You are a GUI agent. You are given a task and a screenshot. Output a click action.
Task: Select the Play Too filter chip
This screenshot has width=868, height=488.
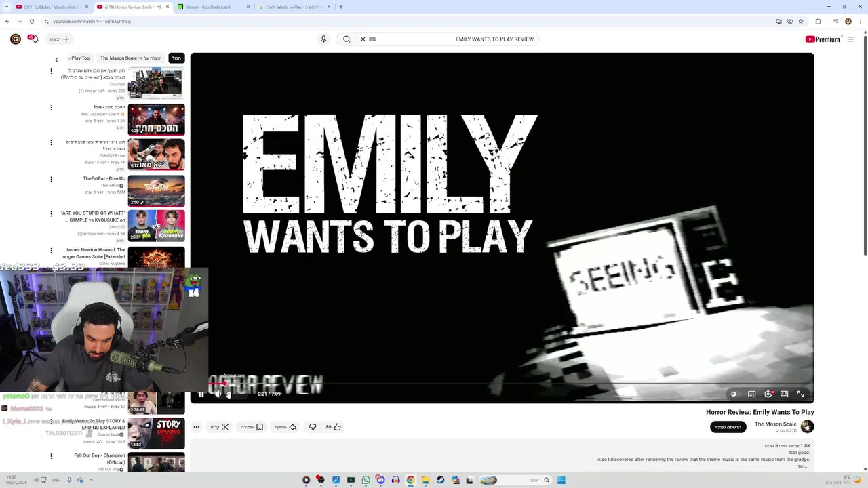(79, 58)
